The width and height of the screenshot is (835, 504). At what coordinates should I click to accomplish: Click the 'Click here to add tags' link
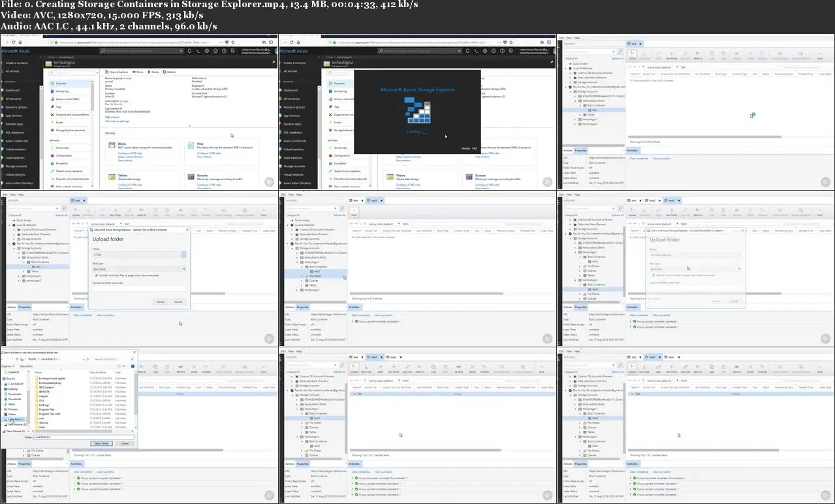(117, 121)
